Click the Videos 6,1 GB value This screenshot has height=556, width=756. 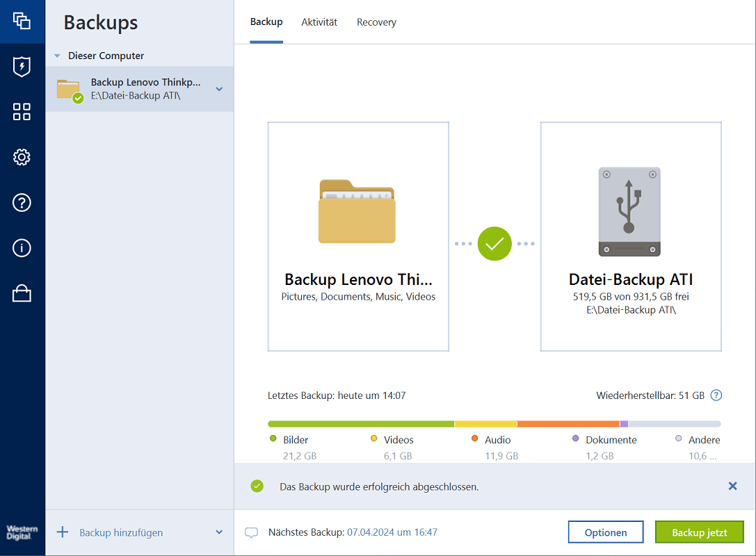pos(398,456)
